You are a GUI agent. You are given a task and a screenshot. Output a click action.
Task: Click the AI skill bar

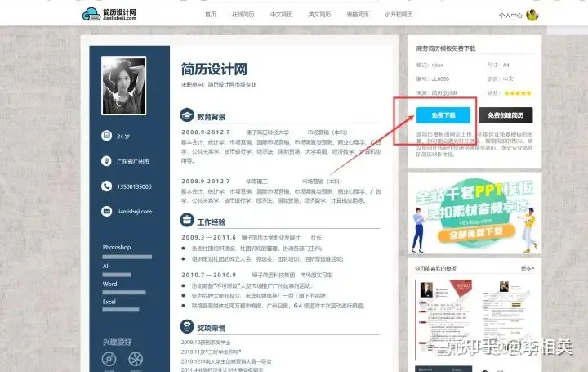pos(117,275)
